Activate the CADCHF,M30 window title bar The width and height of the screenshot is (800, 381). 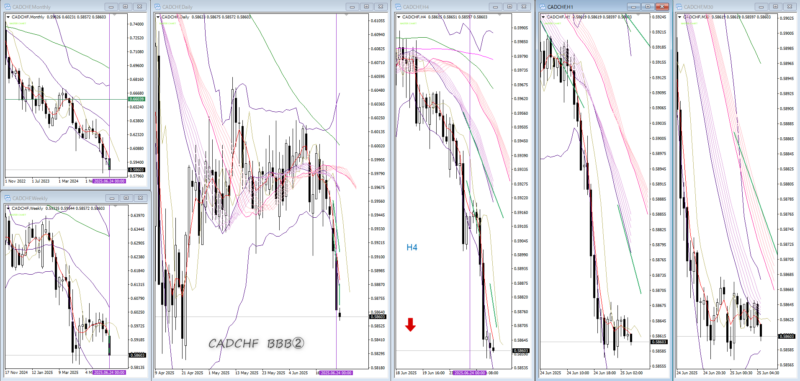(x=736, y=7)
